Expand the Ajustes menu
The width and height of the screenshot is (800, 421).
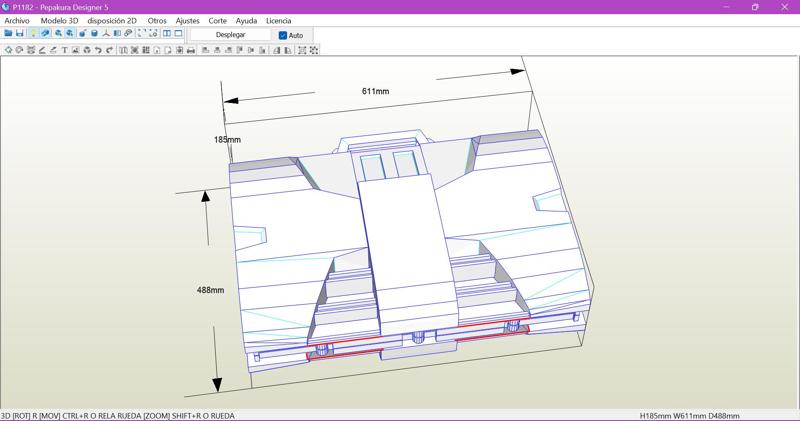[187, 20]
